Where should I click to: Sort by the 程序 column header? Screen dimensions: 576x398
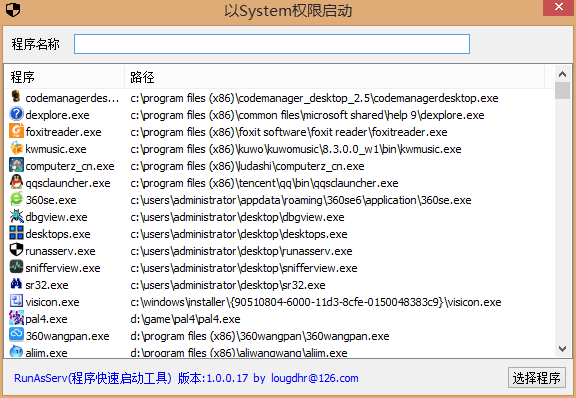(x=65, y=77)
